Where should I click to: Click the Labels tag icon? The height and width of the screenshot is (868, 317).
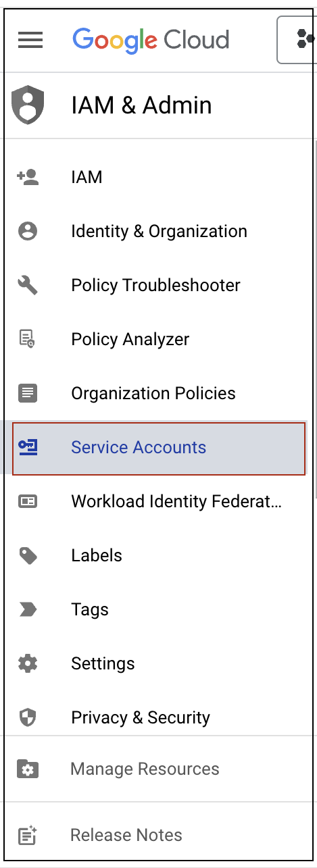(28, 556)
